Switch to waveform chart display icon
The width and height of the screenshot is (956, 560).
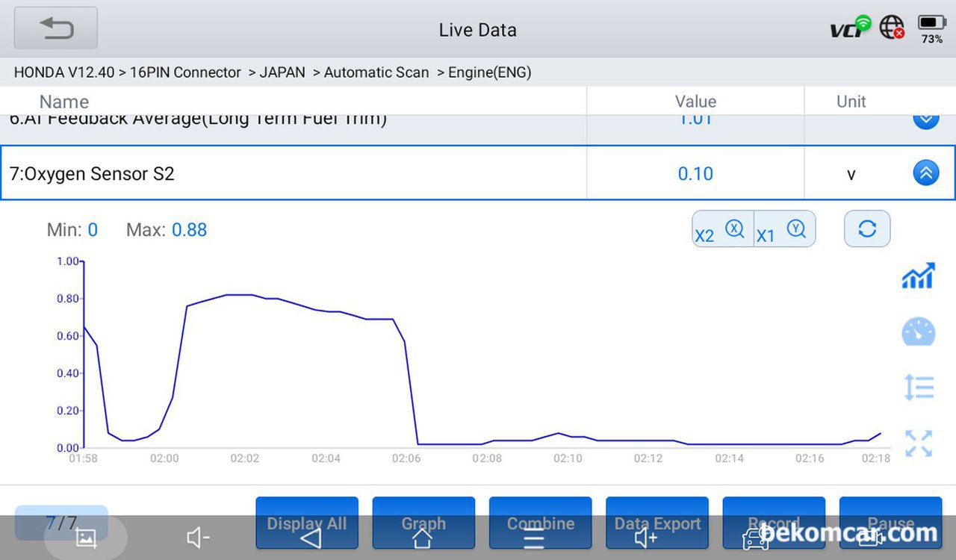click(919, 276)
